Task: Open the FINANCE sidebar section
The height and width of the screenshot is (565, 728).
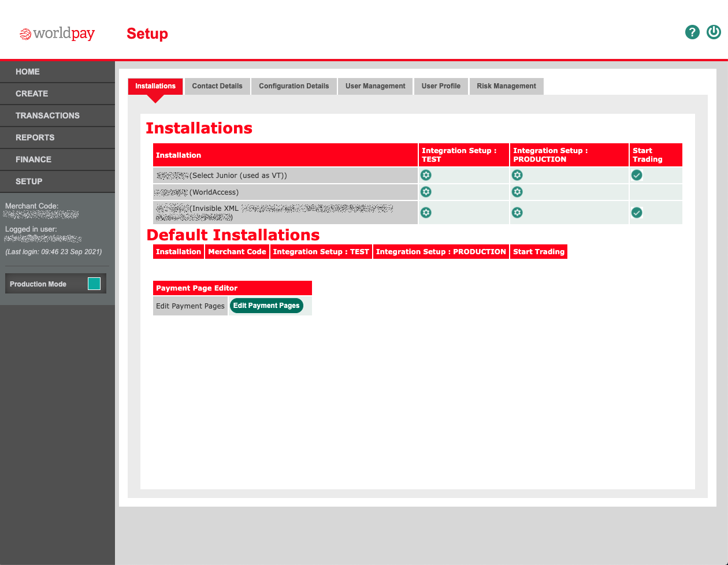Action: (x=34, y=159)
